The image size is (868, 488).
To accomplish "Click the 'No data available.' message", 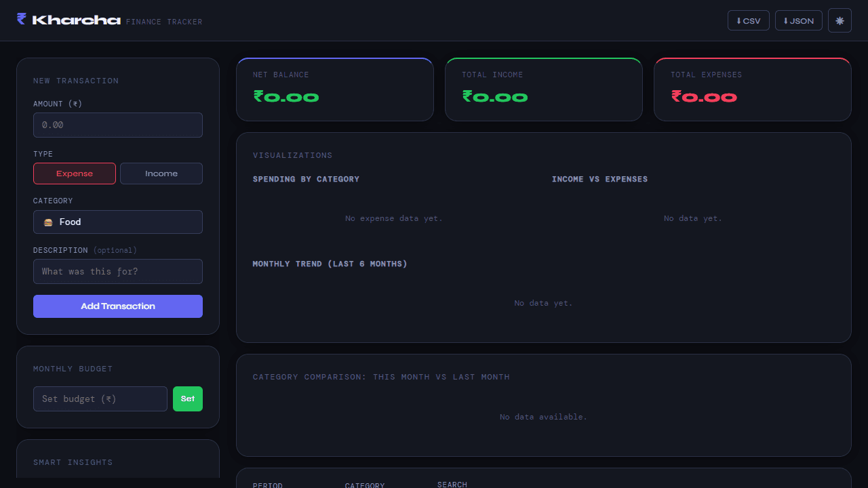I will [544, 417].
